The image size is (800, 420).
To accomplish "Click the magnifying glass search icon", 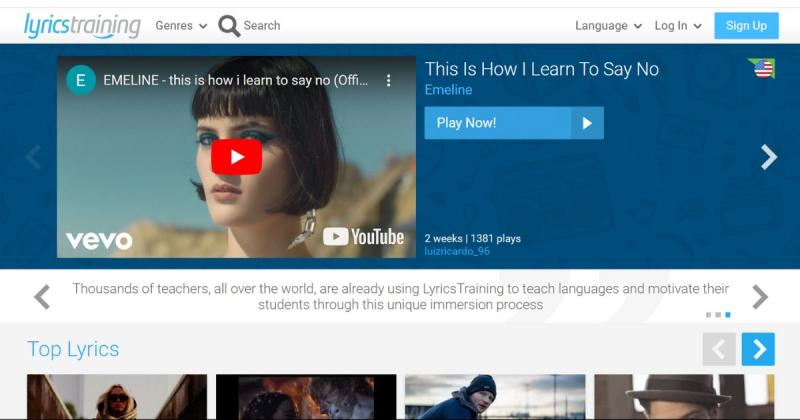I will click(x=229, y=26).
